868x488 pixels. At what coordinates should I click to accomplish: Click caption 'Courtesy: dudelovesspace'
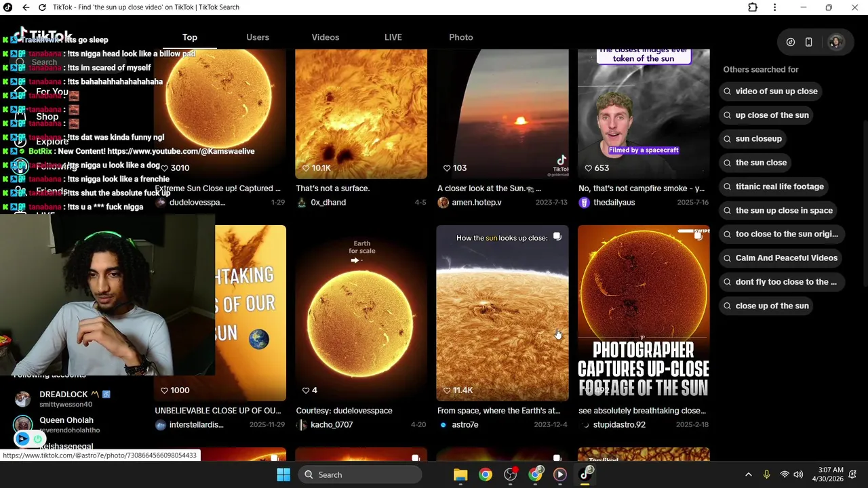[x=344, y=411]
